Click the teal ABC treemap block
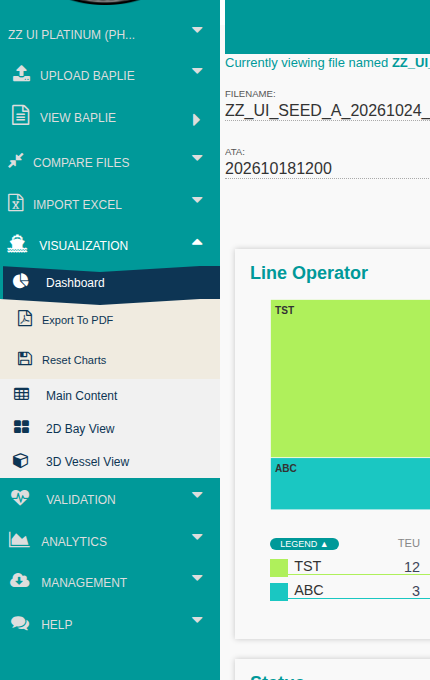Viewport: 430px width, 680px height. coord(350,484)
